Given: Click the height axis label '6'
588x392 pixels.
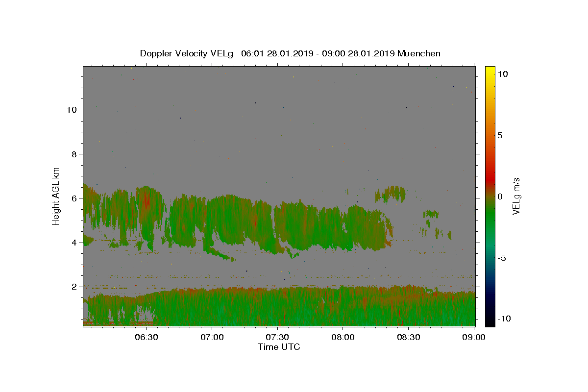Looking at the screenshot, I should point(75,198).
